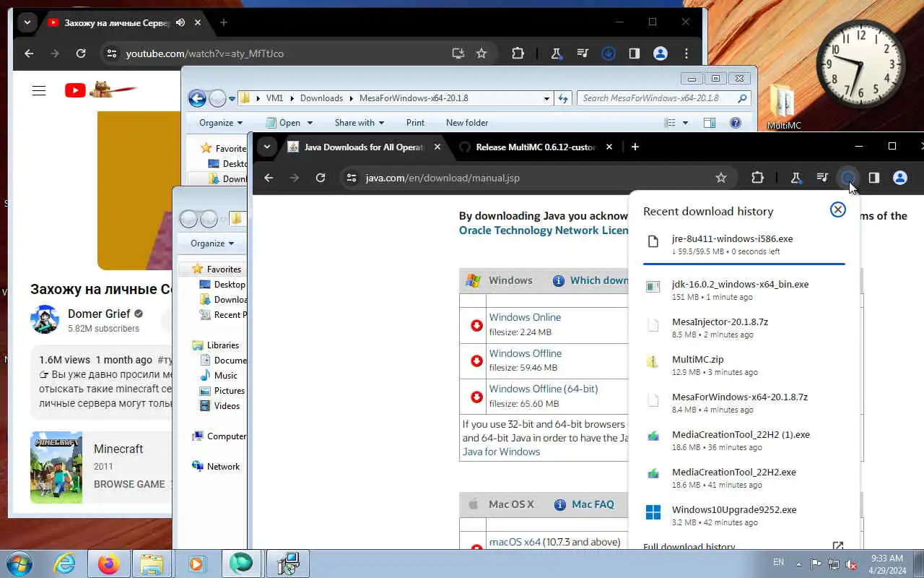This screenshot has height=578, width=924.
Task: Click BROWSE GAME under Minecraft
Action: pyautogui.click(x=129, y=484)
